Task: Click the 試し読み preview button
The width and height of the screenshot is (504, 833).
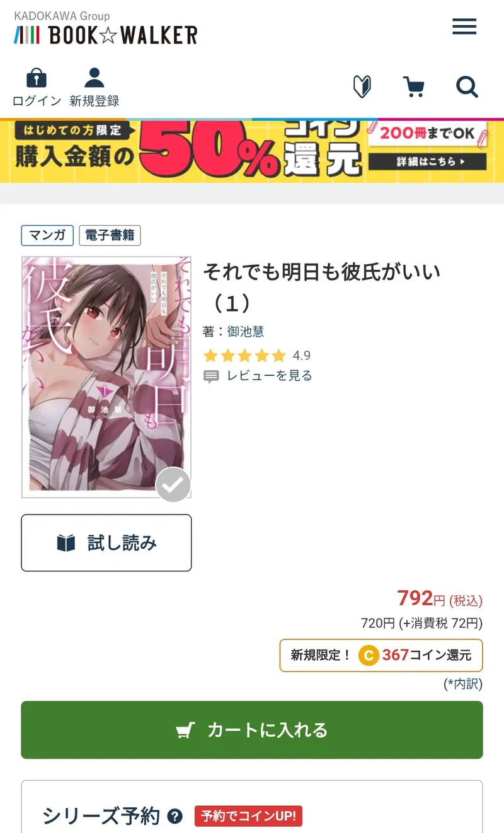Action: click(x=106, y=543)
